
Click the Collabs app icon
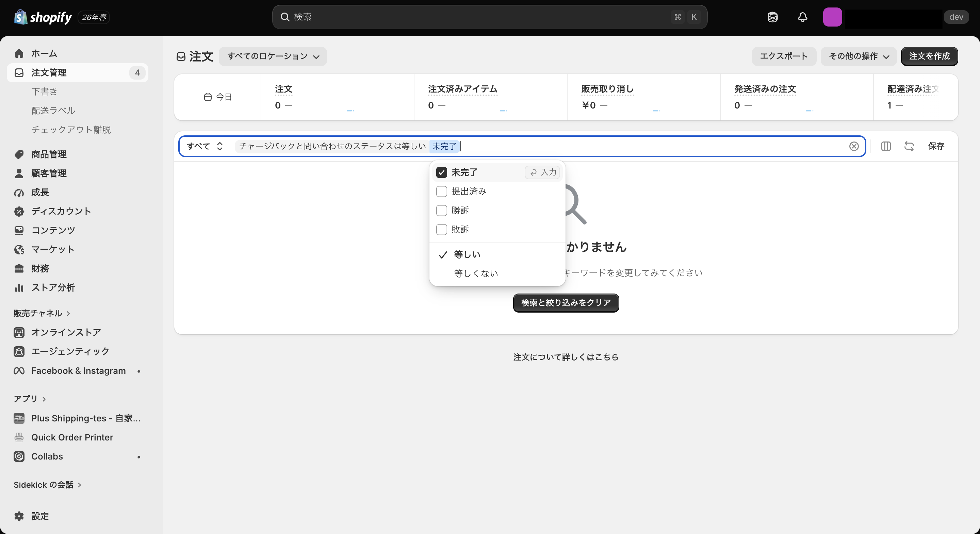click(x=19, y=456)
